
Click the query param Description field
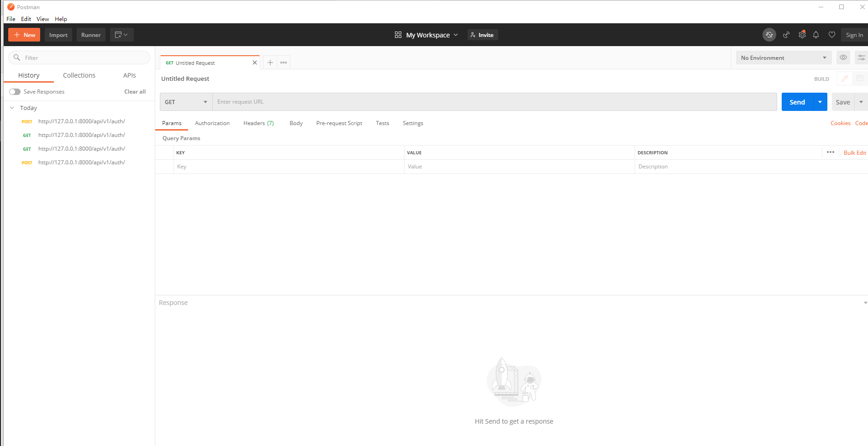click(751, 167)
